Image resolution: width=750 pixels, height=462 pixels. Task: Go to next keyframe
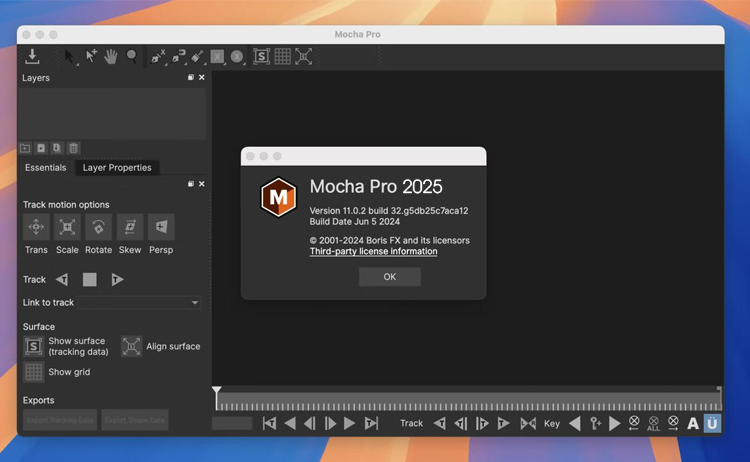pyautogui.click(x=615, y=423)
